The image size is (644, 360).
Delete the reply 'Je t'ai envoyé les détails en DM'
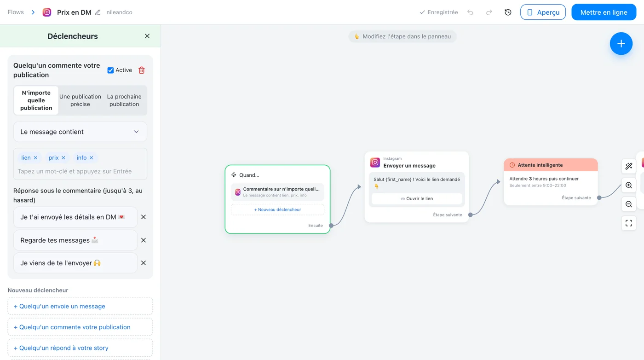(x=144, y=217)
